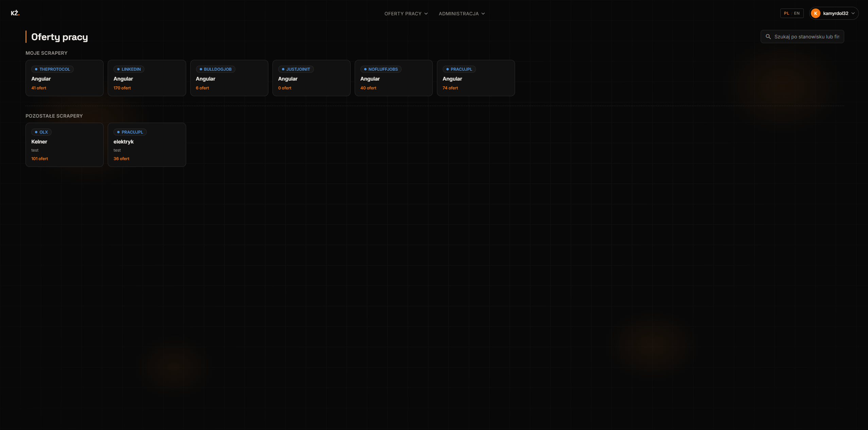Open the kamyrdol32 user dropdown

click(x=834, y=14)
